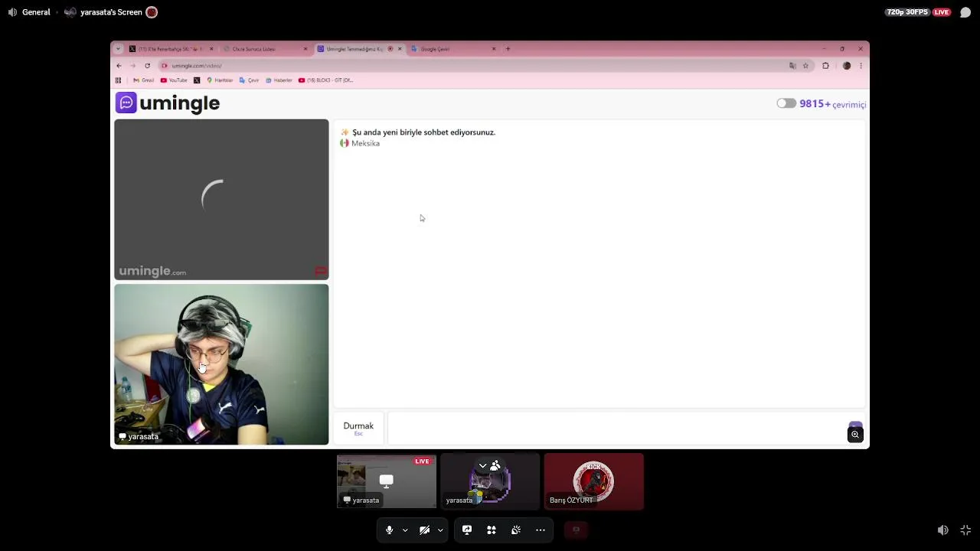The height and width of the screenshot is (551, 980).
Task: Click the stranger video loading panel
Action: tap(221, 200)
